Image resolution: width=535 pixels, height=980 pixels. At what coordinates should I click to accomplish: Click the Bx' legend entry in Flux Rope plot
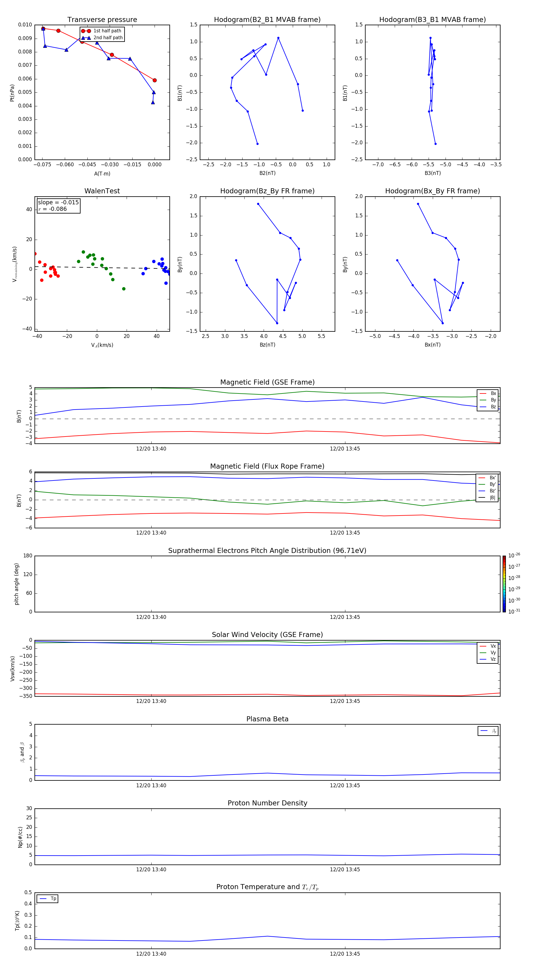[x=487, y=478]
